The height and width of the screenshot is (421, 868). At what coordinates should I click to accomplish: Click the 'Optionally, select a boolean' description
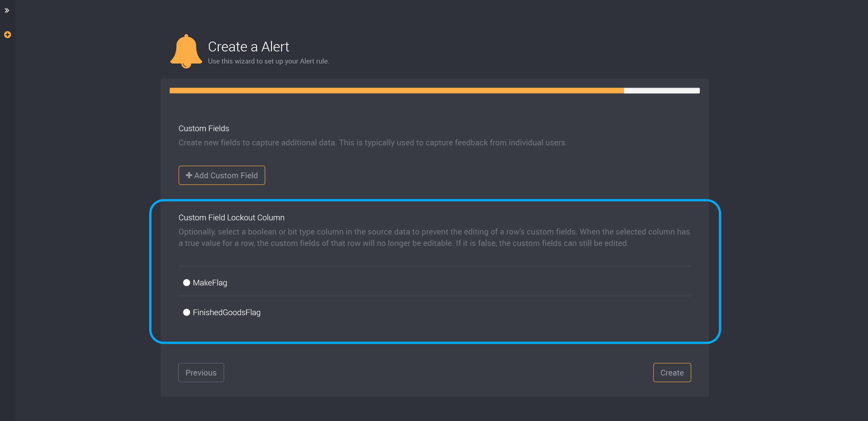click(x=434, y=237)
